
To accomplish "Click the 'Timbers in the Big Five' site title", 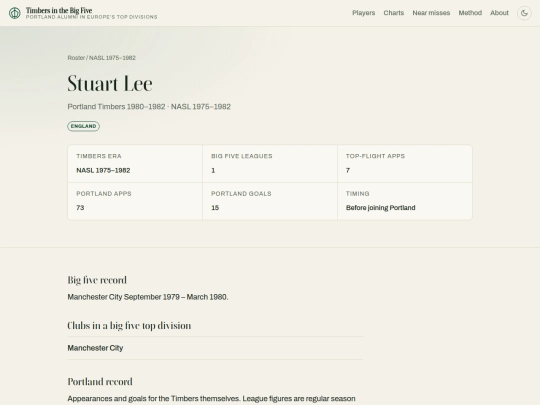I will click(x=59, y=10).
